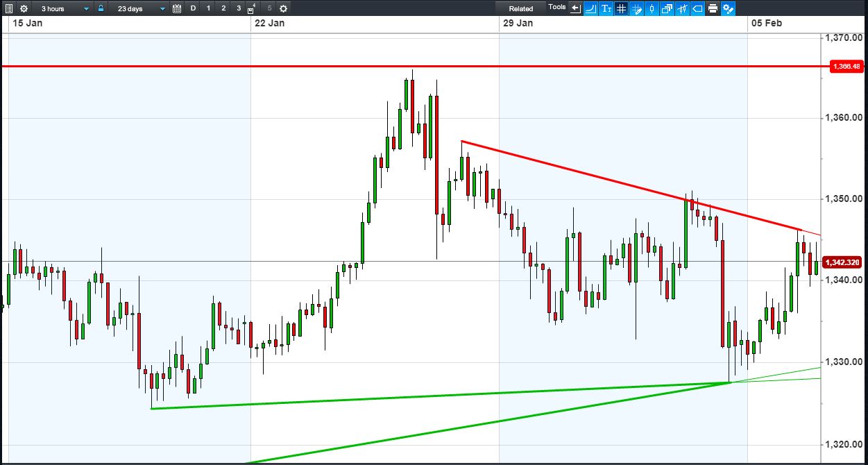Click the 15 Jan date label
The image size is (868, 465).
[x=26, y=23]
